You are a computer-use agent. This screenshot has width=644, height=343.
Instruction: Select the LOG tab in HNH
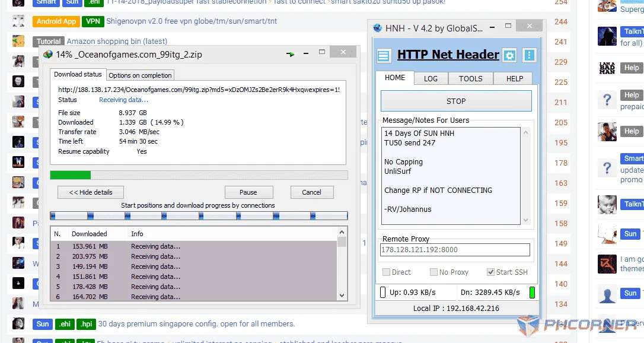[x=431, y=78]
